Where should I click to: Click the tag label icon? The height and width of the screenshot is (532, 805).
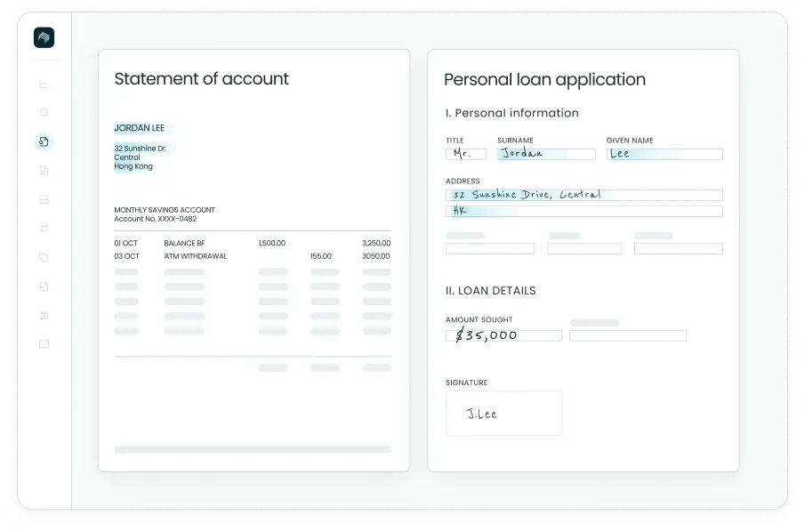[x=44, y=257]
